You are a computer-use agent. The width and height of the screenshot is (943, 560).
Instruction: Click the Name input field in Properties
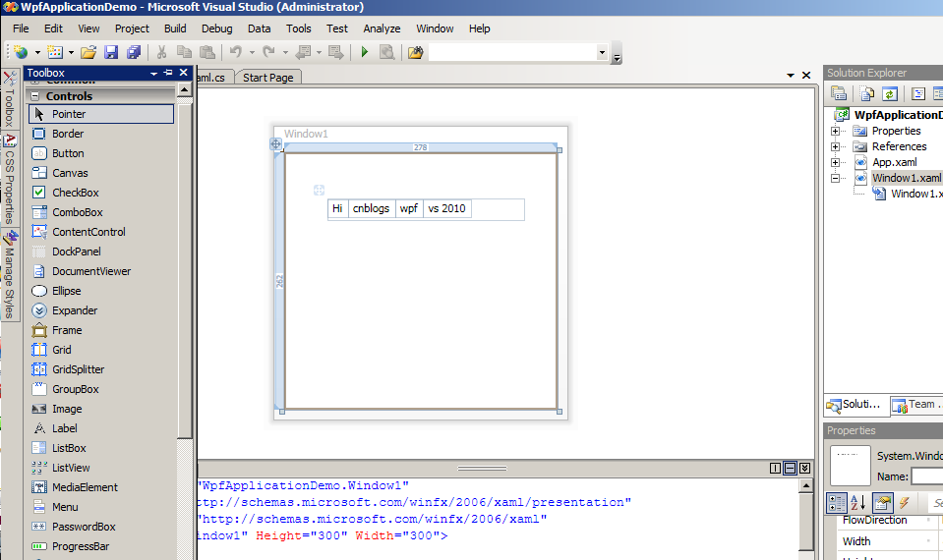927,476
